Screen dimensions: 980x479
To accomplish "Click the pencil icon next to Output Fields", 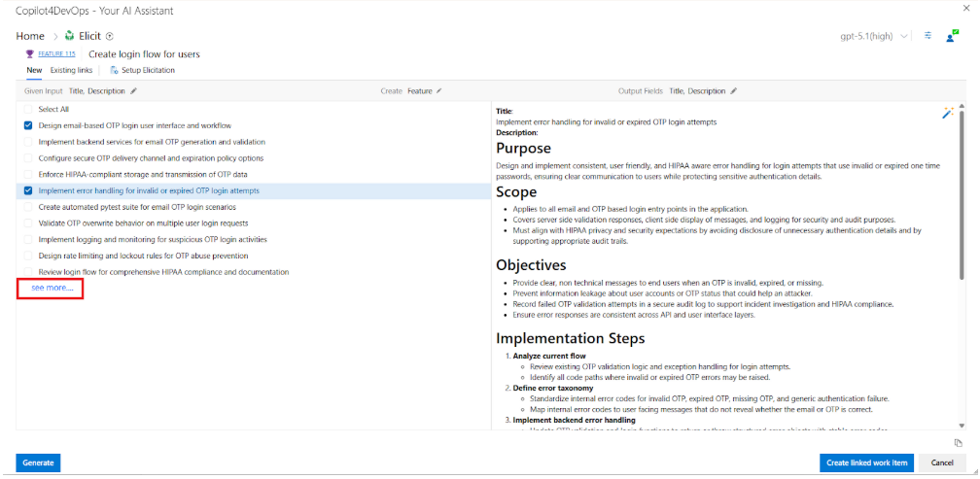I will 733,91.
